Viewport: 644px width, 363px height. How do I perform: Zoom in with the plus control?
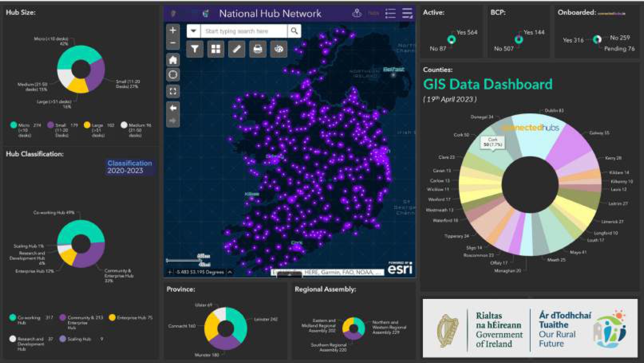coord(173,30)
